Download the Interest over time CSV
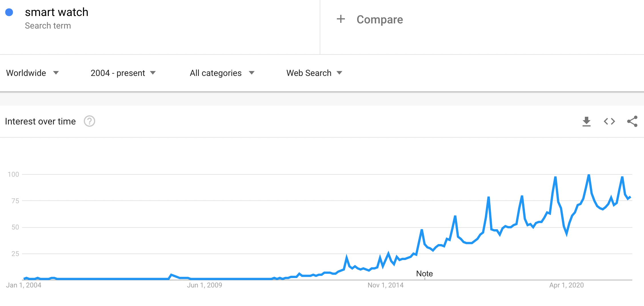Viewport: 644px width, 306px height. click(586, 122)
